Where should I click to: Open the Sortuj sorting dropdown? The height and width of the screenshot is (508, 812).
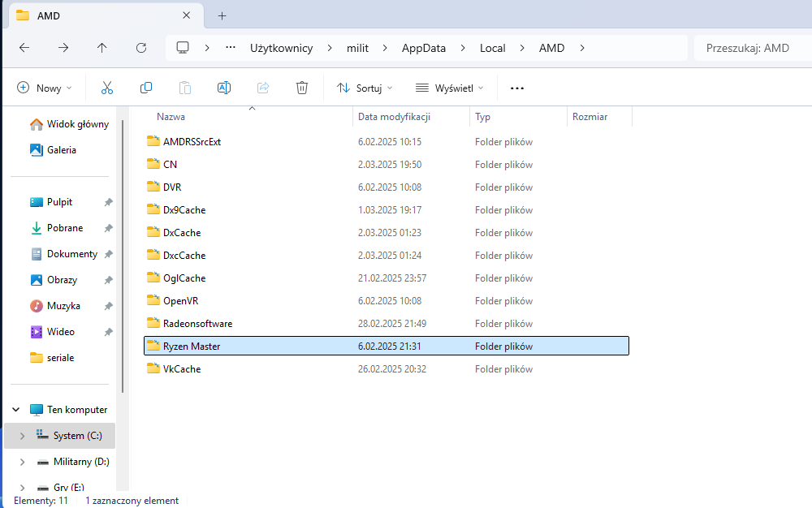365,88
